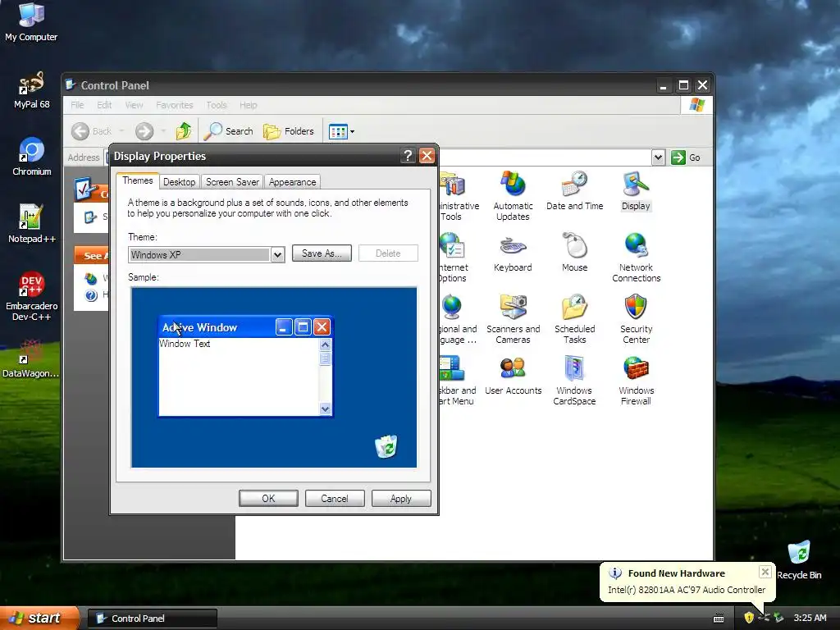Image resolution: width=840 pixels, height=630 pixels.
Task: Select Embarcadero Dev-C++ desktop shortcut
Action: [x=31, y=296]
